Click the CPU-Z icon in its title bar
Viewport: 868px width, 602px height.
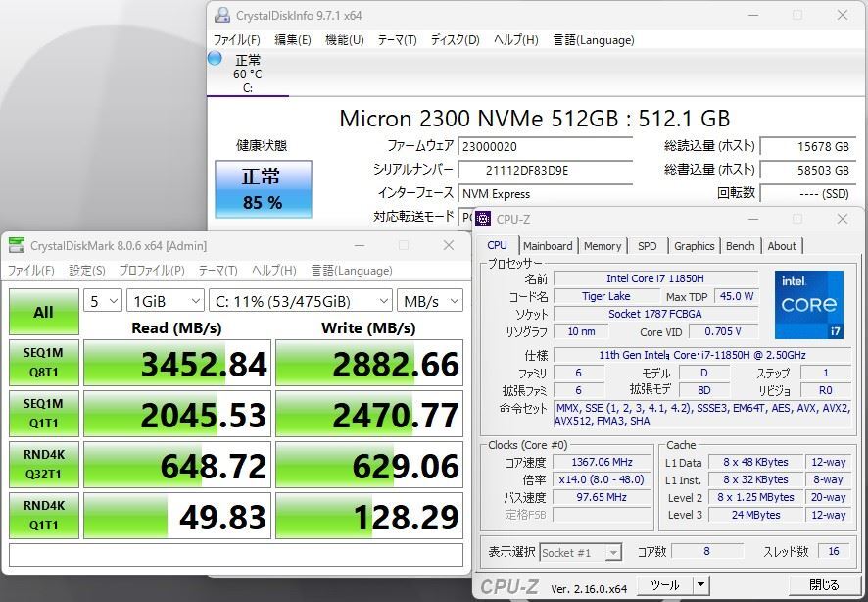[485, 220]
